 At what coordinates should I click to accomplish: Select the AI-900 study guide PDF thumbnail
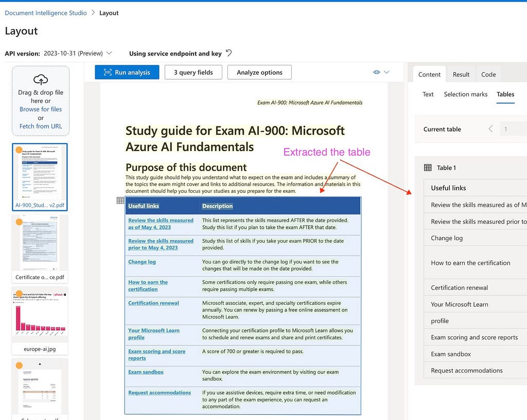click(x=40, y=177)
